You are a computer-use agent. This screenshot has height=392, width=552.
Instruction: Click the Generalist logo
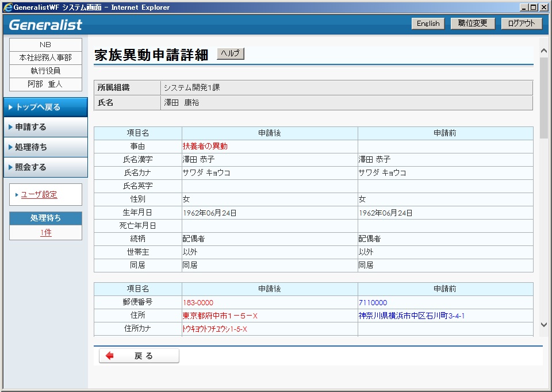click(x=46, y=25)
